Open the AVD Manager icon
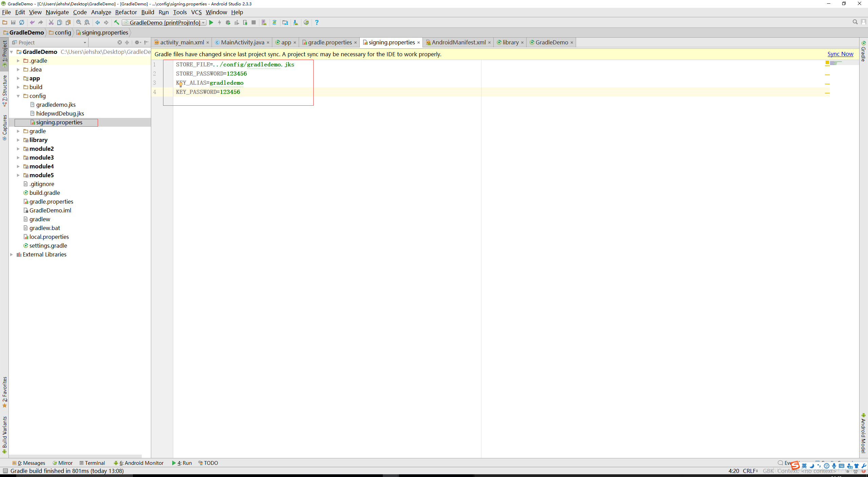 click(x=264, y=22)
